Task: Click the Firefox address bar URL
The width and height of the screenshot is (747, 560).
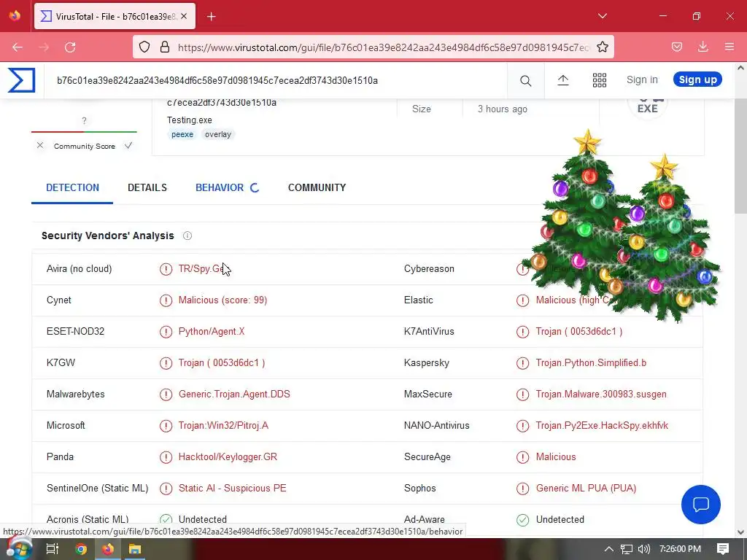Action: pyautogui.click(x=384, y=47)
